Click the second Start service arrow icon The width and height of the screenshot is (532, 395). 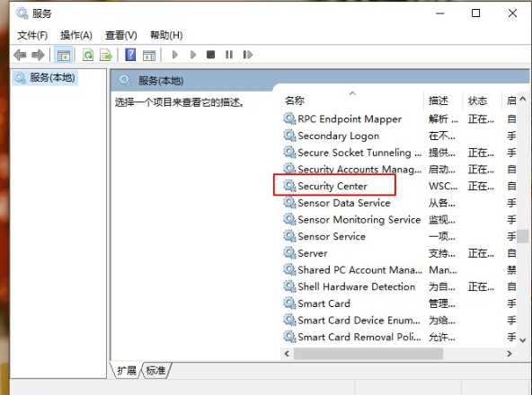192,55
